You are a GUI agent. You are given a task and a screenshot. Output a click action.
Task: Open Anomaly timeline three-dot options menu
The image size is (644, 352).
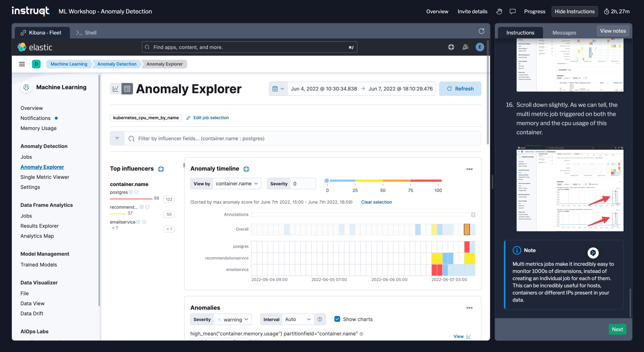469,169
